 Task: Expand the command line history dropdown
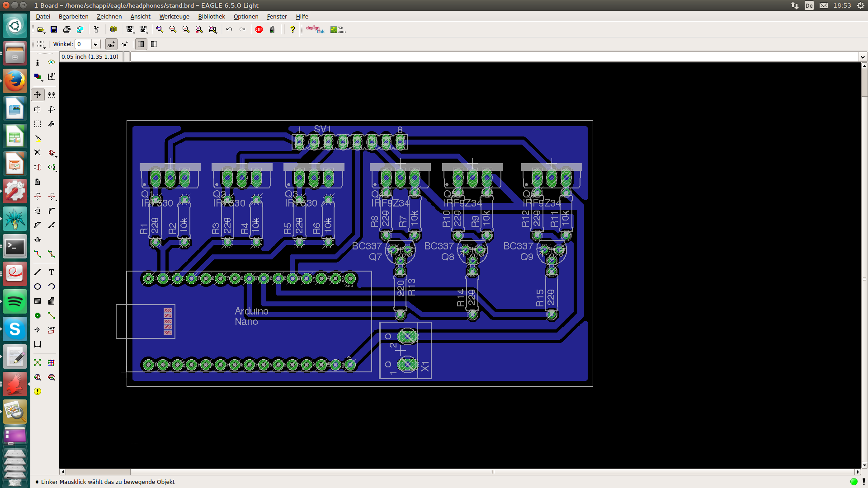[x=863, y=57]
